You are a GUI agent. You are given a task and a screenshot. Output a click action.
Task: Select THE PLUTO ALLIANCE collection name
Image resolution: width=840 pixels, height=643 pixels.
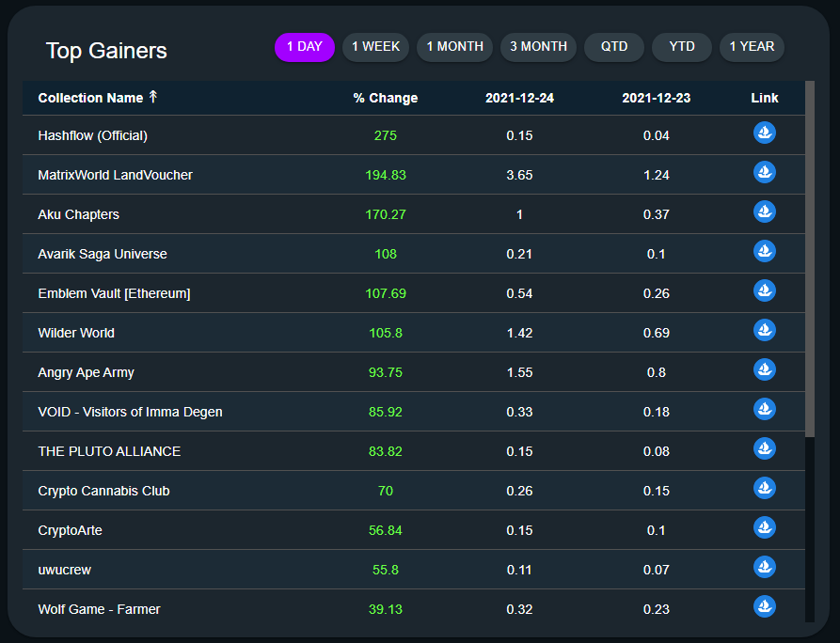pyautogui.click(x=109, y=451)
